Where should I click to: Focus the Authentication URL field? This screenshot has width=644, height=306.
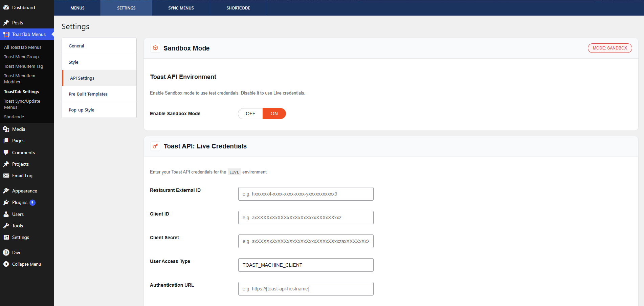(306, 289)
